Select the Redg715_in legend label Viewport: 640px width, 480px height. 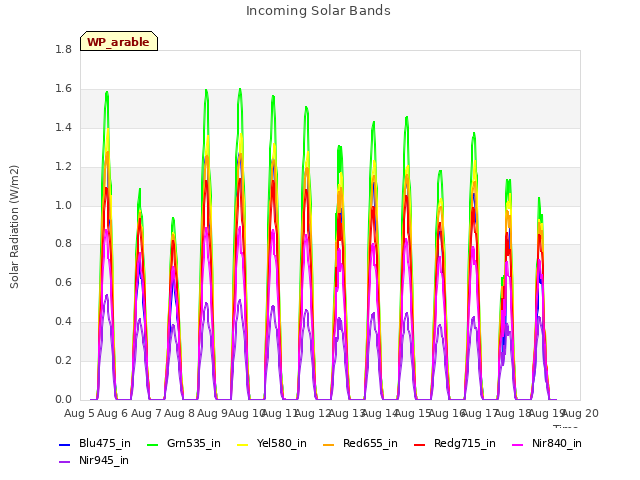[x=465, y=443]
